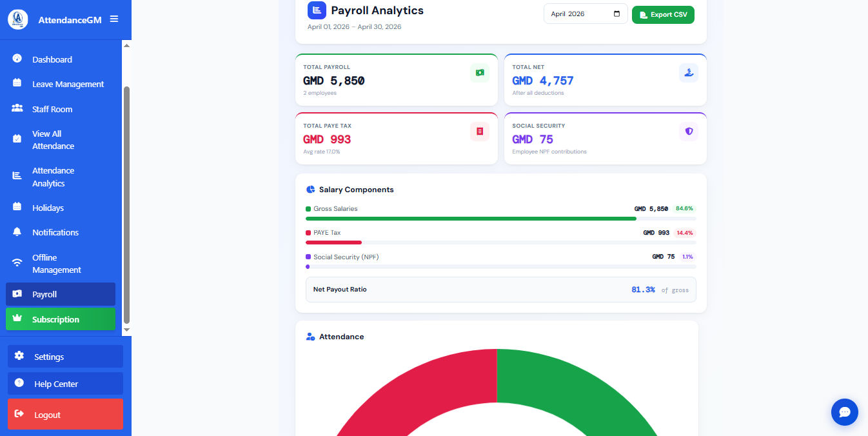Click the Social Security shield icon

(x=689, y=132)
